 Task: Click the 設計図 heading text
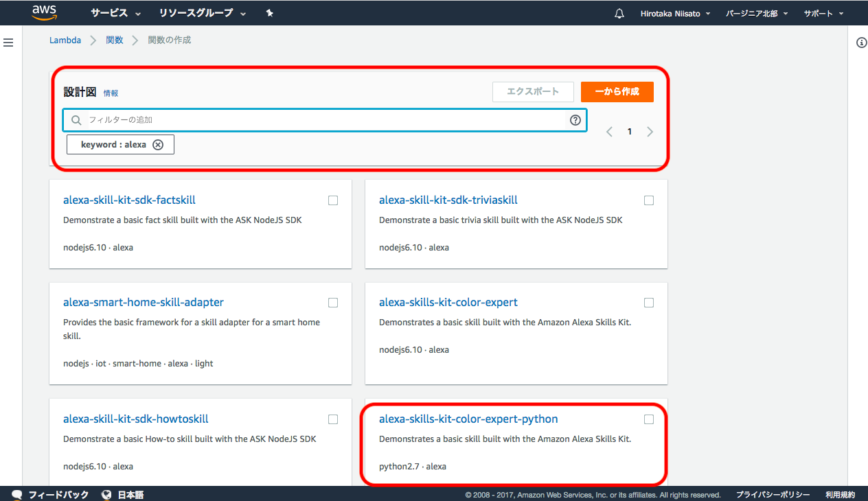point(80,93)
